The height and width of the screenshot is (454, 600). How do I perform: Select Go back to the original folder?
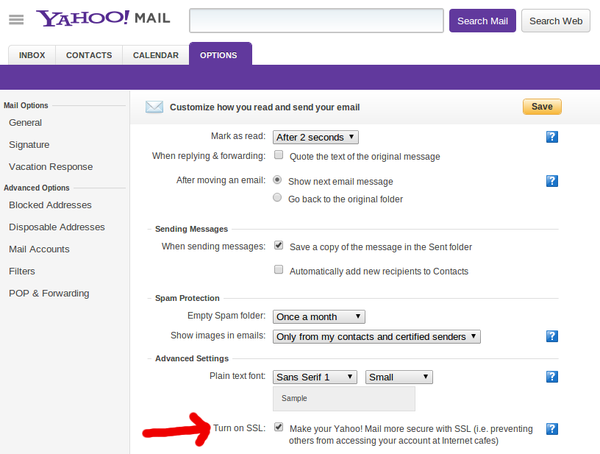pos(279,199)
